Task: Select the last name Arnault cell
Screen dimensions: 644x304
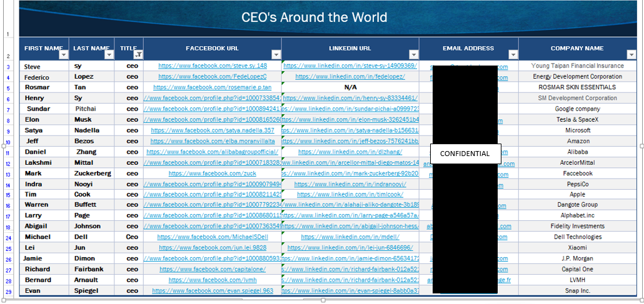Action: coord(92,280)
